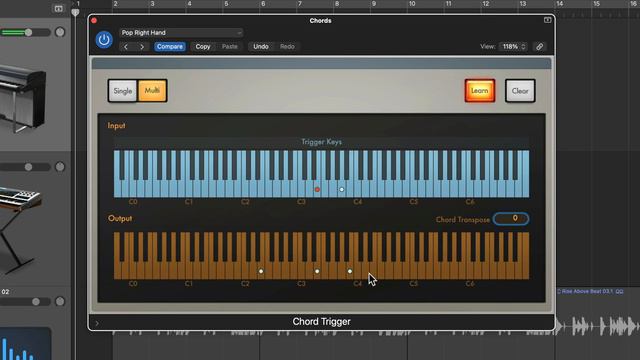The width and height of the screenshot is (640, 360).
Task: Click the track 02 pan knob
Action: pos(60,301)
